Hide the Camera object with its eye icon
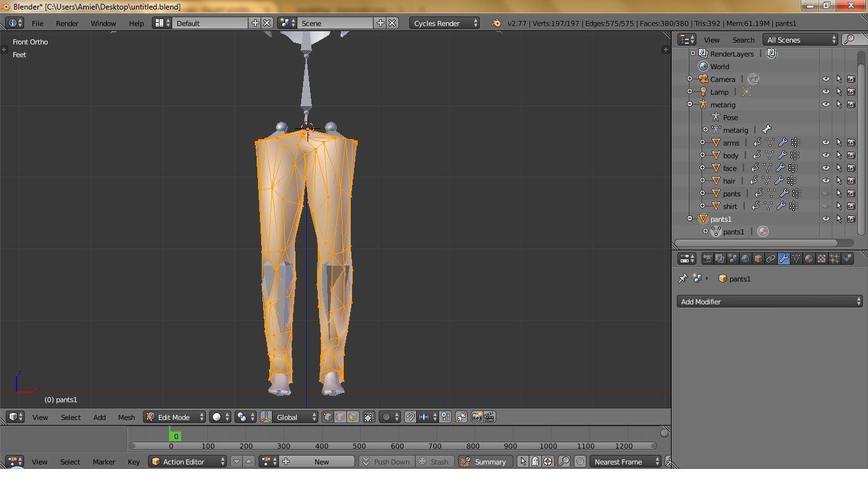868x488 pixels. (x=826, y=79)
